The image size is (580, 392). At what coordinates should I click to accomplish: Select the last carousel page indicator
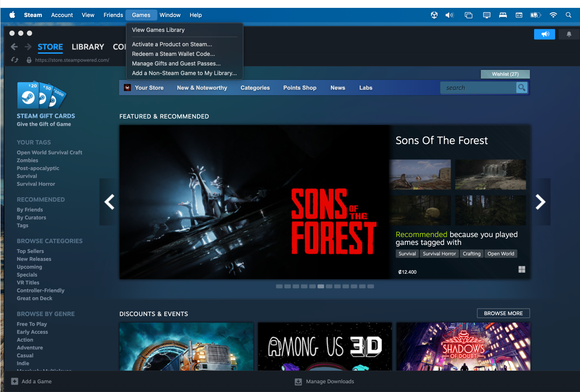tap(371, 286)
